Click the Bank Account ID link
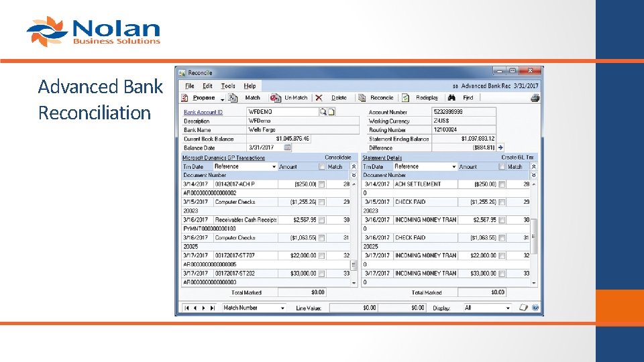 [203, 112]
